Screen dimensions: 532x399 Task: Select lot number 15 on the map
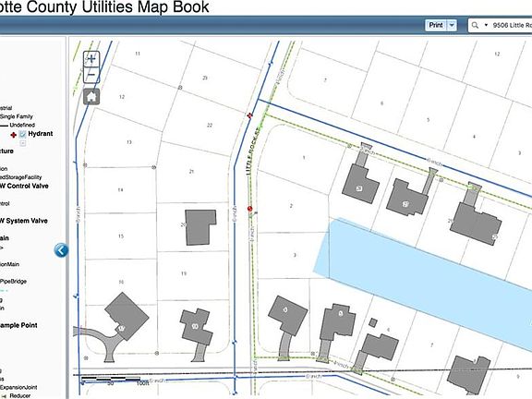(x=121, y=236)
